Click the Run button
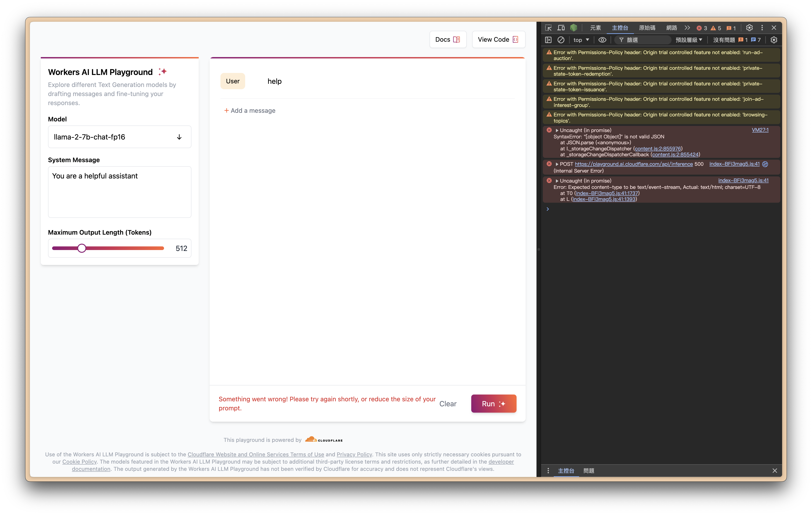Image resolution: width=812 pixels, height=515 pixels. [x=494, y=404]
